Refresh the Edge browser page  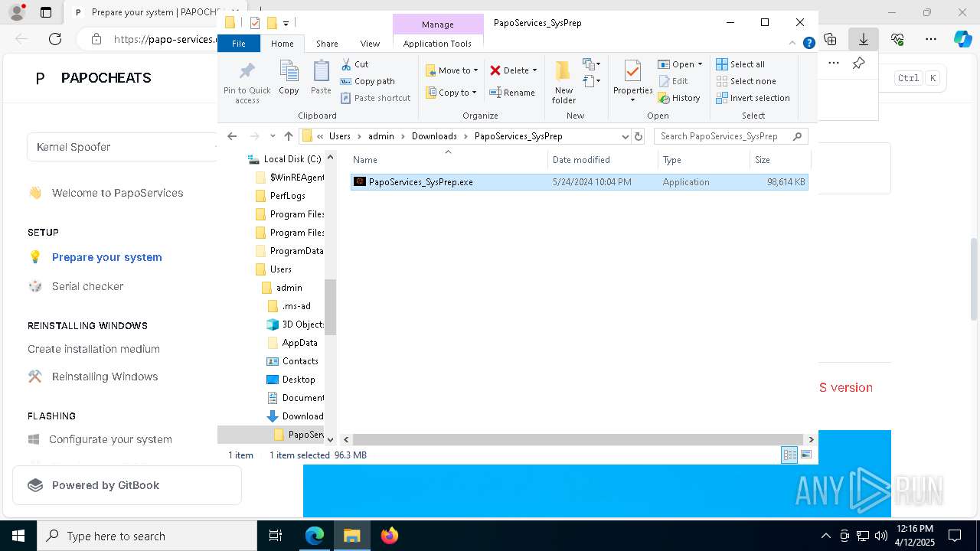[x=55, y=39]
